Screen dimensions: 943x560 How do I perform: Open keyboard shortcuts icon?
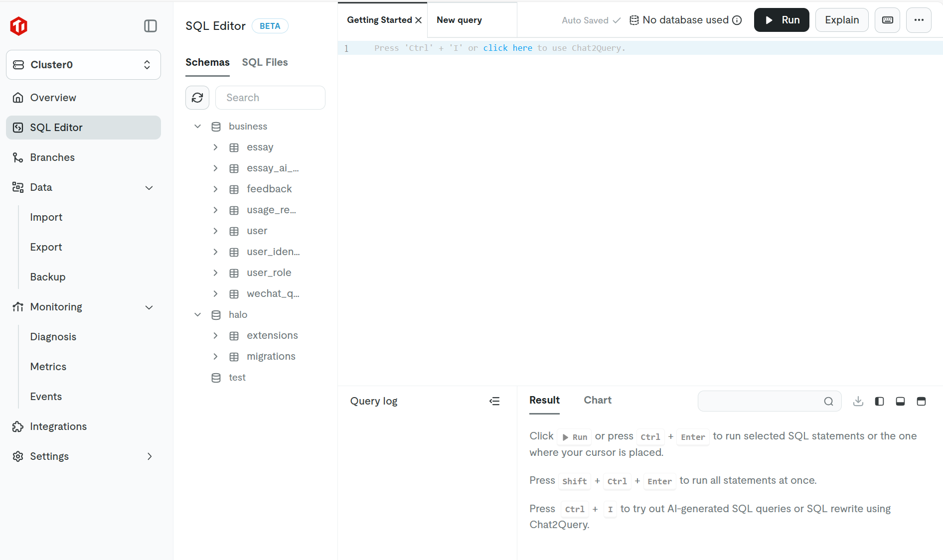[887, 20]
